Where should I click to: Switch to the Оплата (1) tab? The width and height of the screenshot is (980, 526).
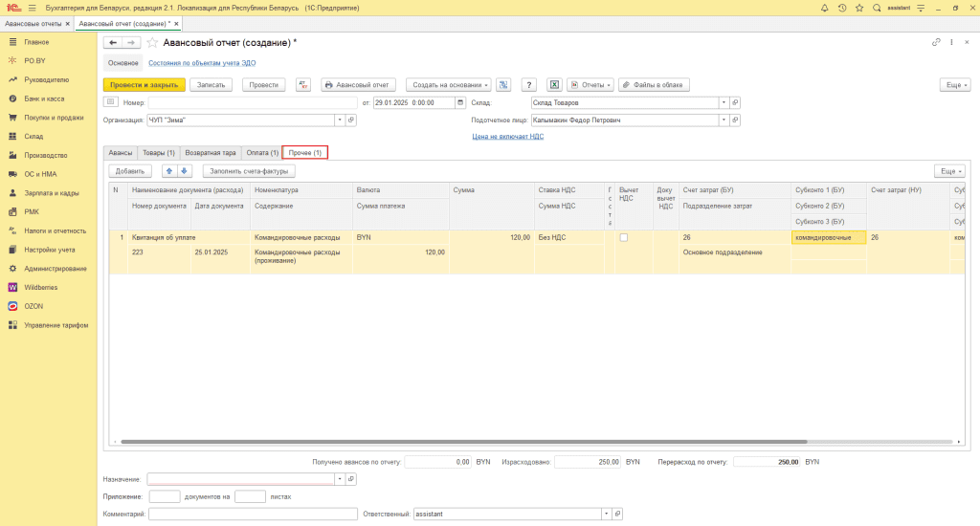262,153
